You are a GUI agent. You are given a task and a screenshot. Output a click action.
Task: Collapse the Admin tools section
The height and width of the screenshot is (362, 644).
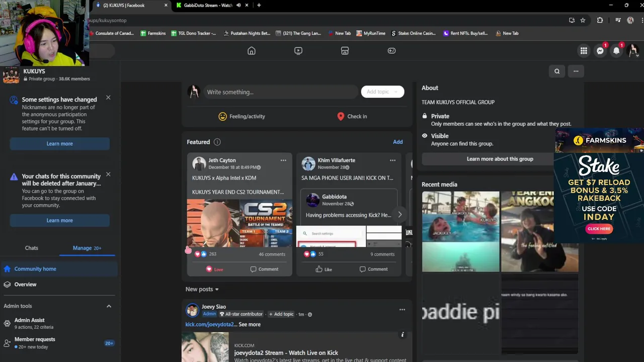[109, 306]
